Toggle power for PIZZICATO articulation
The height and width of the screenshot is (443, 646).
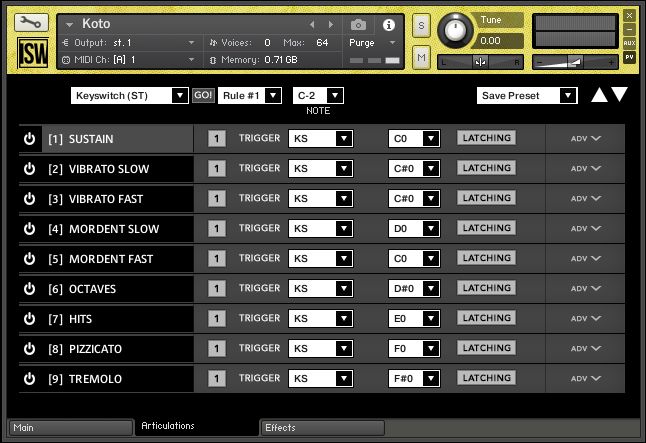(29, 349)
